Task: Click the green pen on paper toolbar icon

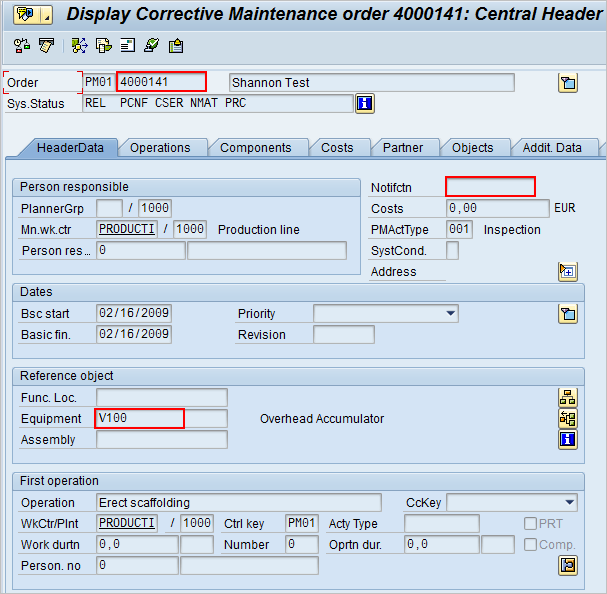Action: tap(152, 46)
